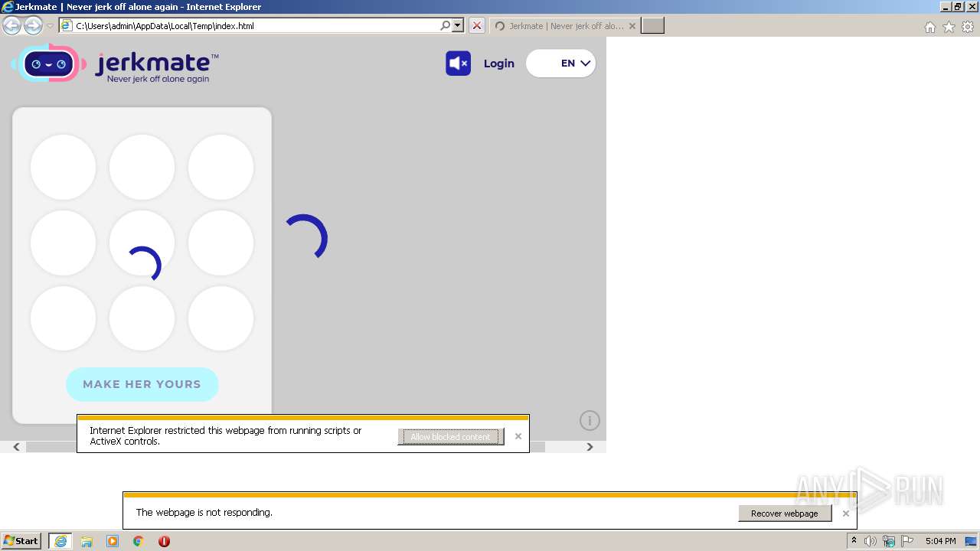This screenshot has height=551, width=980.
Task: Open the Windows Start menu
Action: pos(21,541)
